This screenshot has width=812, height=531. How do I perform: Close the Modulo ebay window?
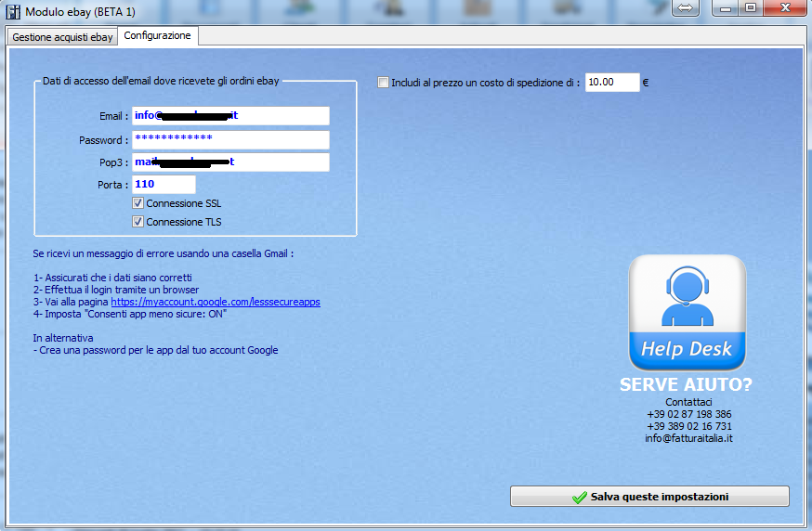pos(784,7)
